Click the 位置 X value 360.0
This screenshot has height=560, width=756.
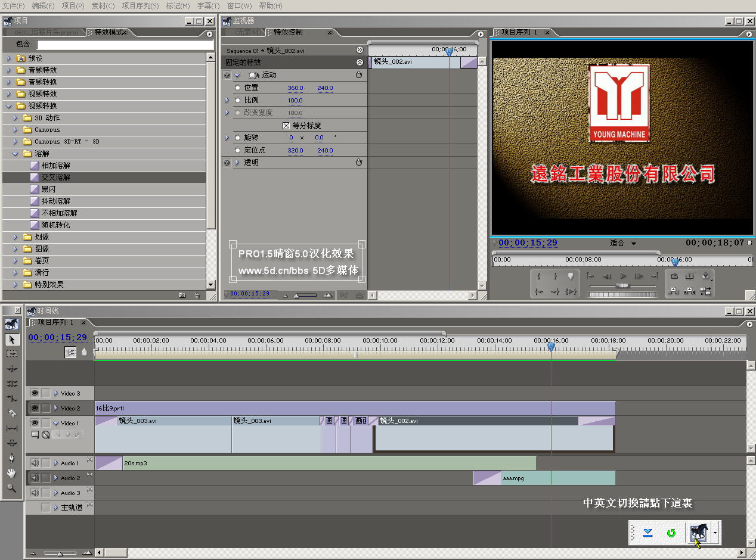295,88
